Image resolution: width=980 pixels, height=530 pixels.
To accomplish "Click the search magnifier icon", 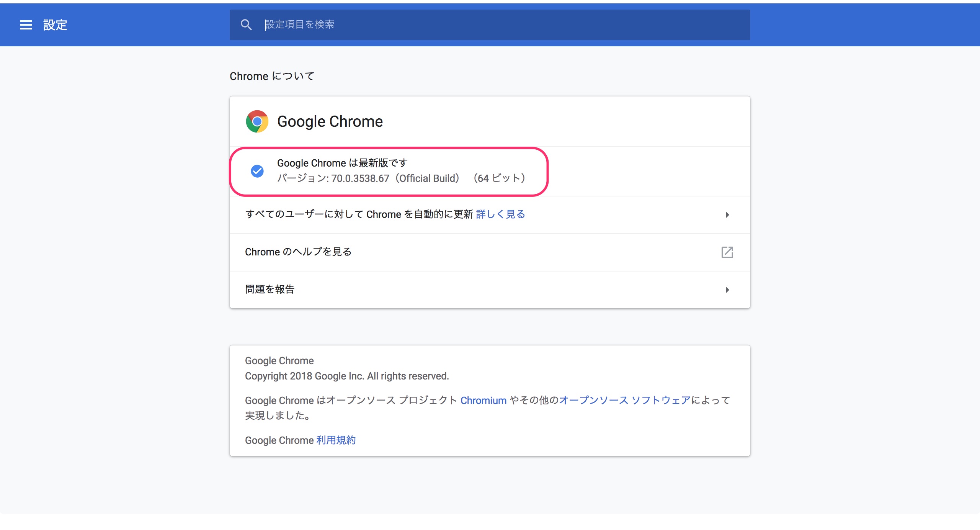I will click(x=246, y=25).
